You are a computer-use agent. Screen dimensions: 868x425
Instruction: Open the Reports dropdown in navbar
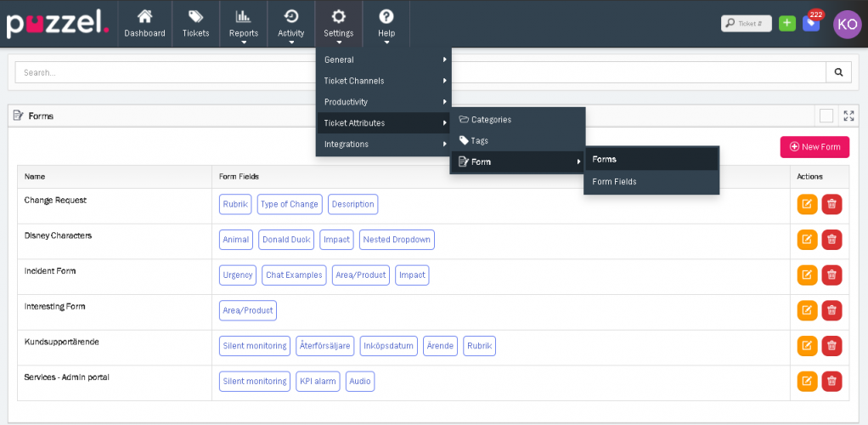pyautogui.click(x=244, y=24)
